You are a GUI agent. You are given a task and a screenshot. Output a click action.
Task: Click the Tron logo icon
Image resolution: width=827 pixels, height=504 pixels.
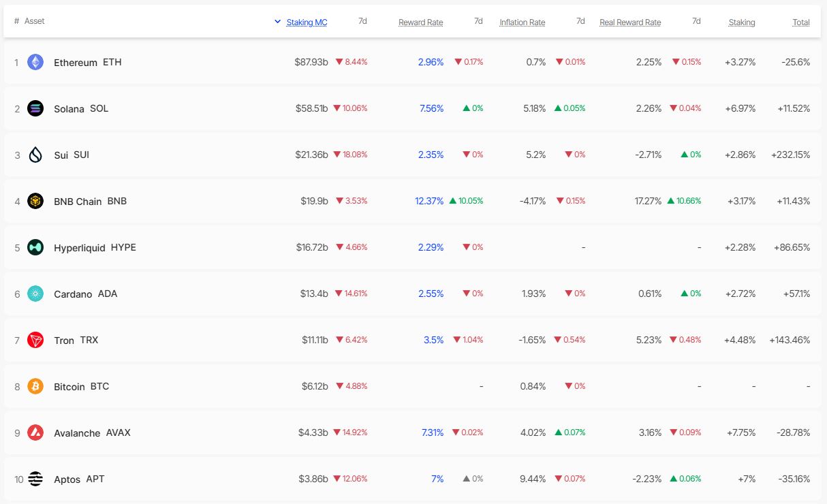pyautogui.click(x=35, y=340)
